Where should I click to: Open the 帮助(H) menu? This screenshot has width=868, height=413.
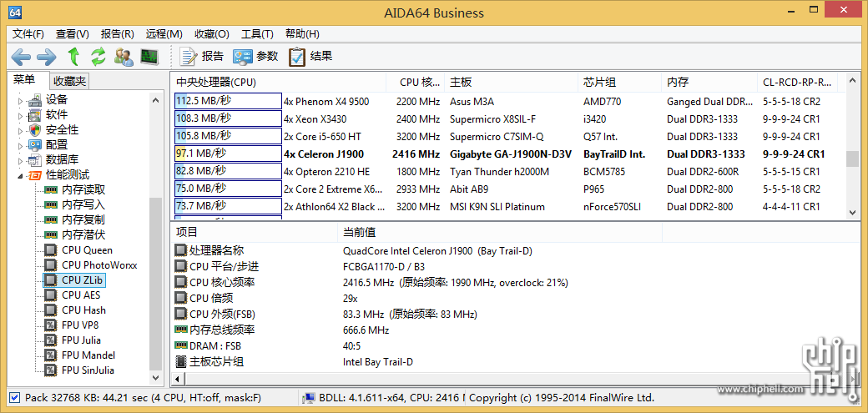coord(302,33)
